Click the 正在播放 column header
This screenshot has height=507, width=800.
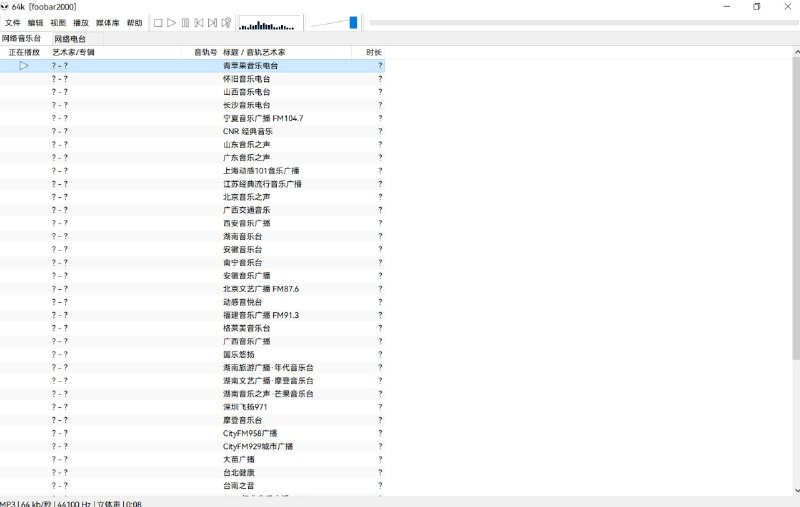[x=24, y=52]
